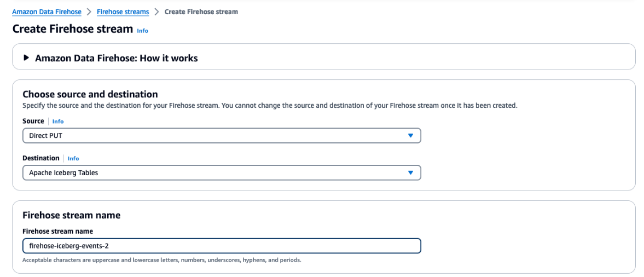Click the acceptable characters hint text

click(x=161, y=259)
